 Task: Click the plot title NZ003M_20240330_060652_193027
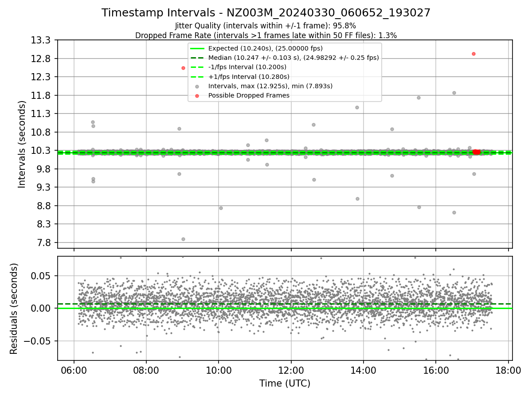coord(266,13)
